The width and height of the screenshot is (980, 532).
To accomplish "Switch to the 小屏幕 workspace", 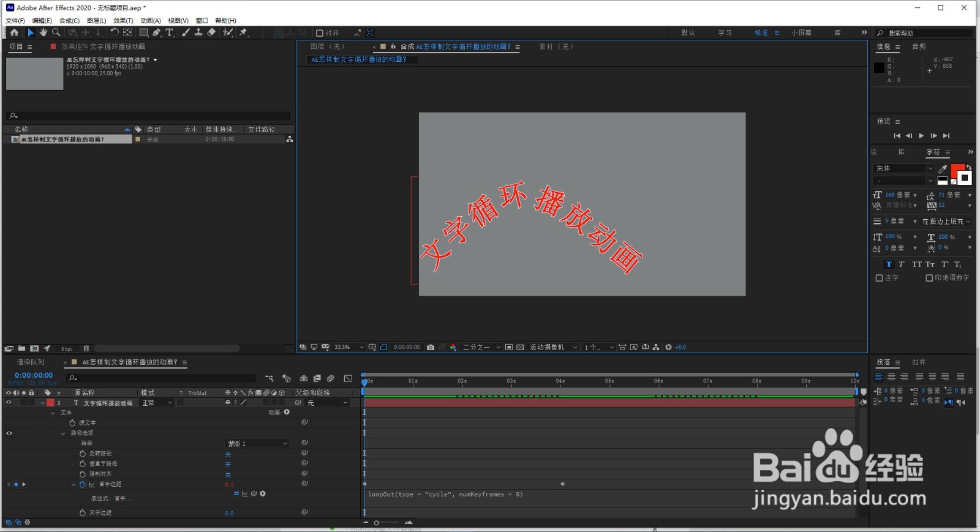I will 801,33.
